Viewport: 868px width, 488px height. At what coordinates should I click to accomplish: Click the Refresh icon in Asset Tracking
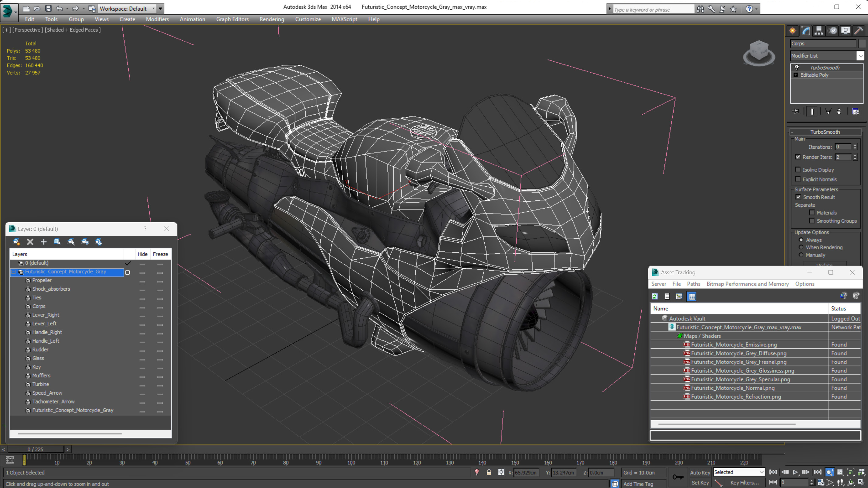(655, 296)
